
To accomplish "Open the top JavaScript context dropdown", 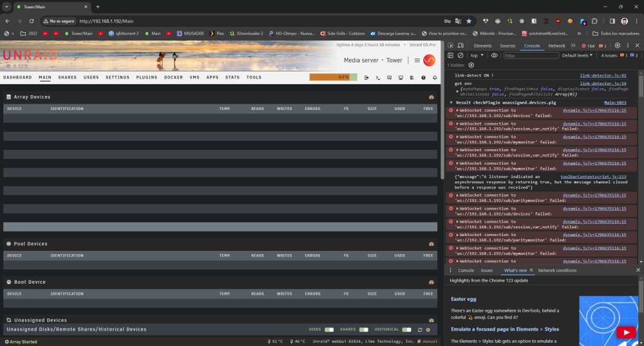I will 477,55.
